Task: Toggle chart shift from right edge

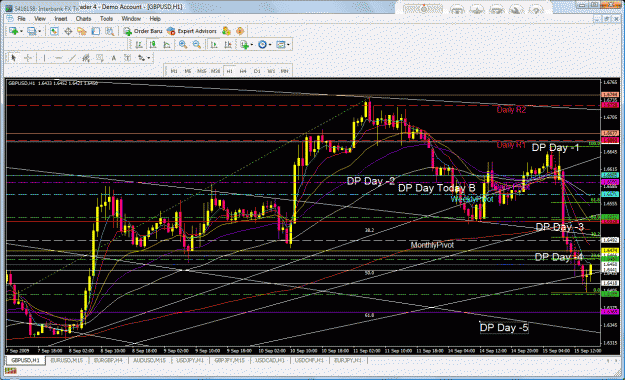Action: pos(228,45)
